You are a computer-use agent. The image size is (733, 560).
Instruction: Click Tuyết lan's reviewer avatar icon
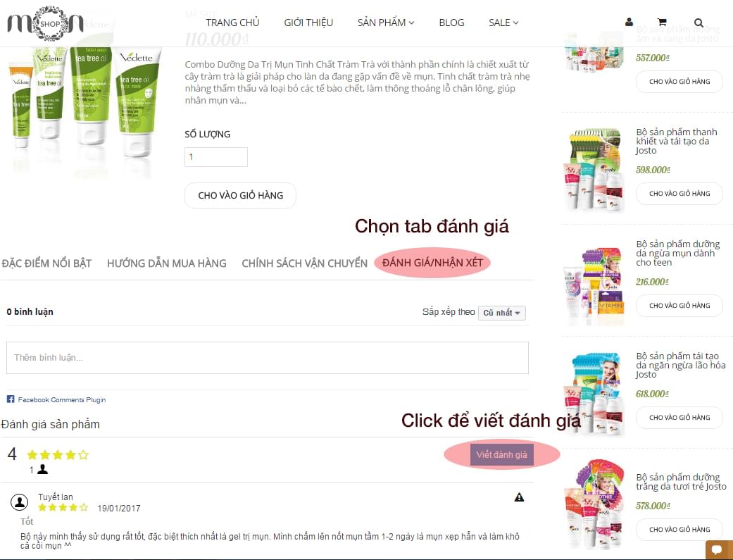[x=19, y=502]
